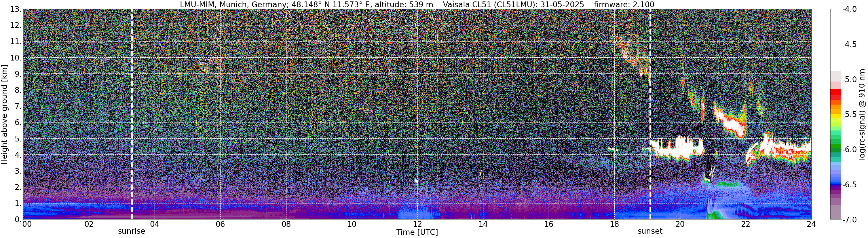The height and width of the screenshot is (238, 868).
Task: Click the white top section of the colorbar
Action: 836,40
